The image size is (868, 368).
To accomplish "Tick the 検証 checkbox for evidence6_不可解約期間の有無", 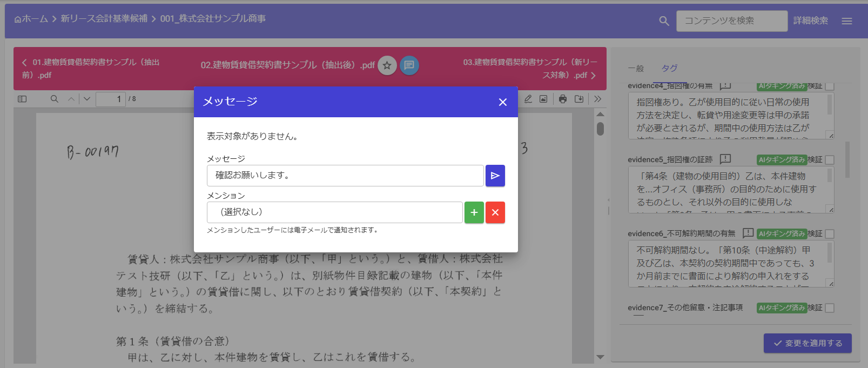I will (830, 234).
